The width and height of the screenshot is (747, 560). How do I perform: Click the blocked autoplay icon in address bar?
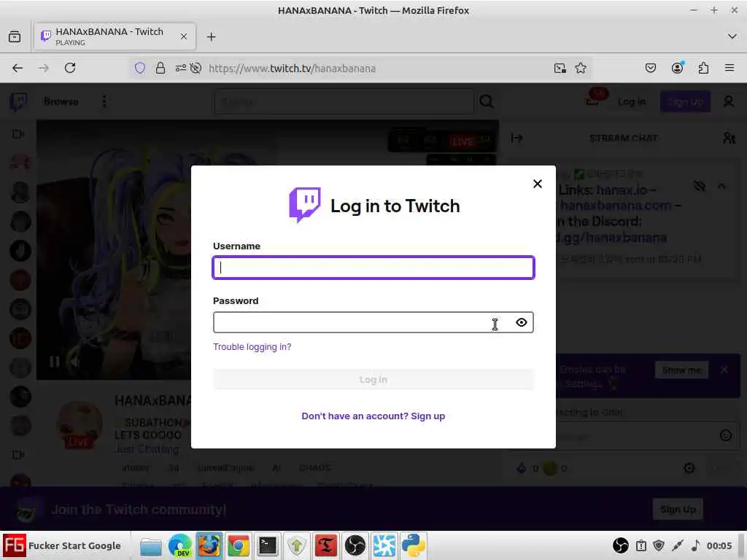click(x=196, y=68)
